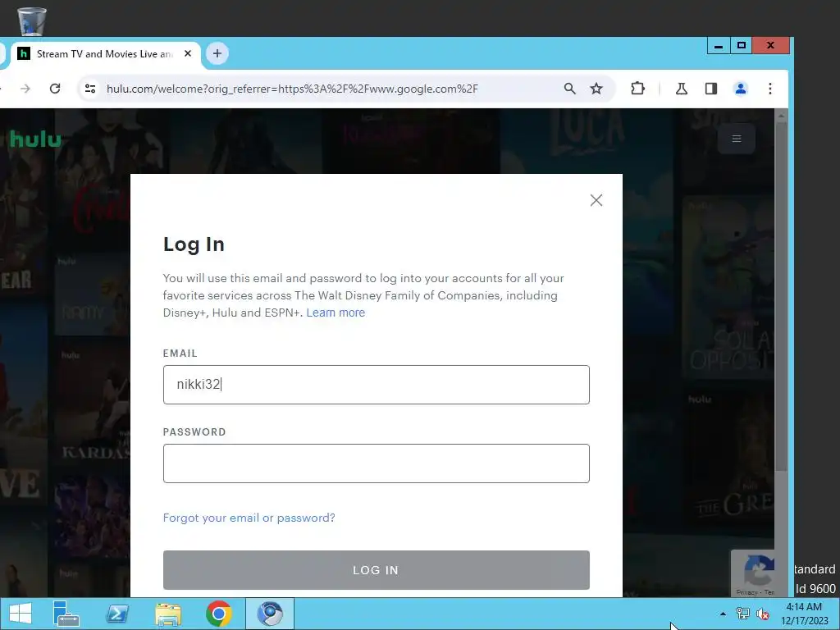Bookmark this tab with star icon
This screenshot has width=840, height=630.
[596, 89]
